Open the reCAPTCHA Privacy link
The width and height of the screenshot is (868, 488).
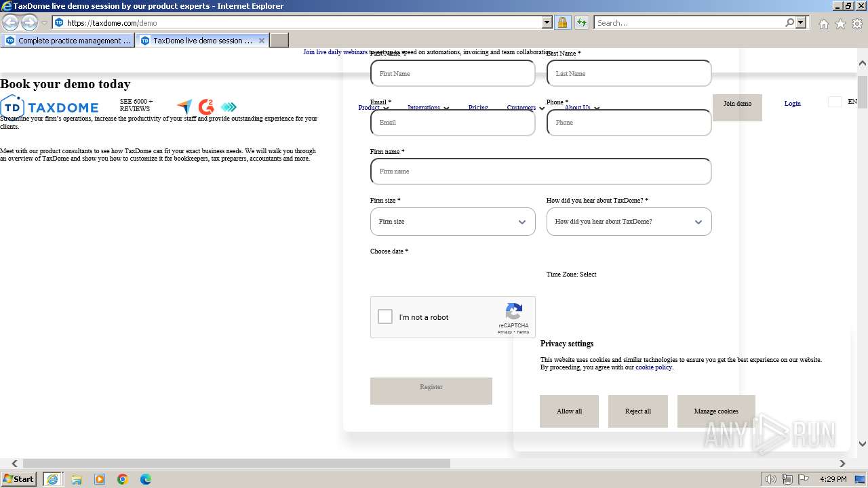pos(505,332)
